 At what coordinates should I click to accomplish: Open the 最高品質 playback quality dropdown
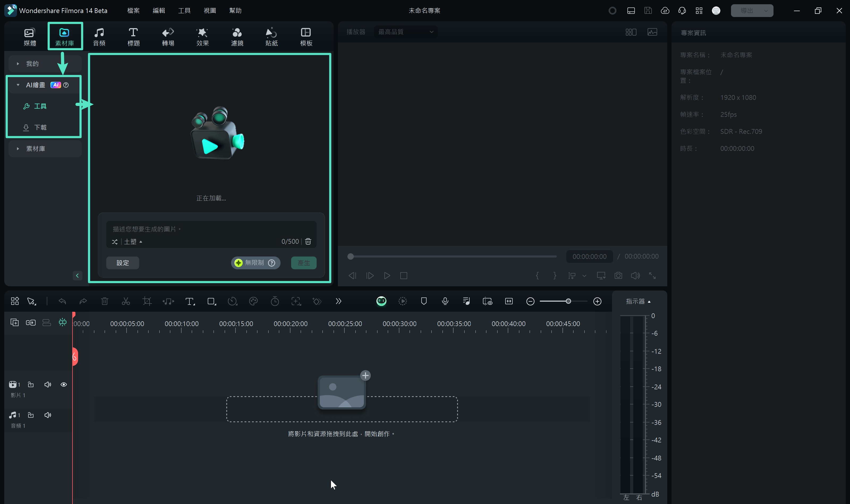pyautogui.click(x=405, y=32)
